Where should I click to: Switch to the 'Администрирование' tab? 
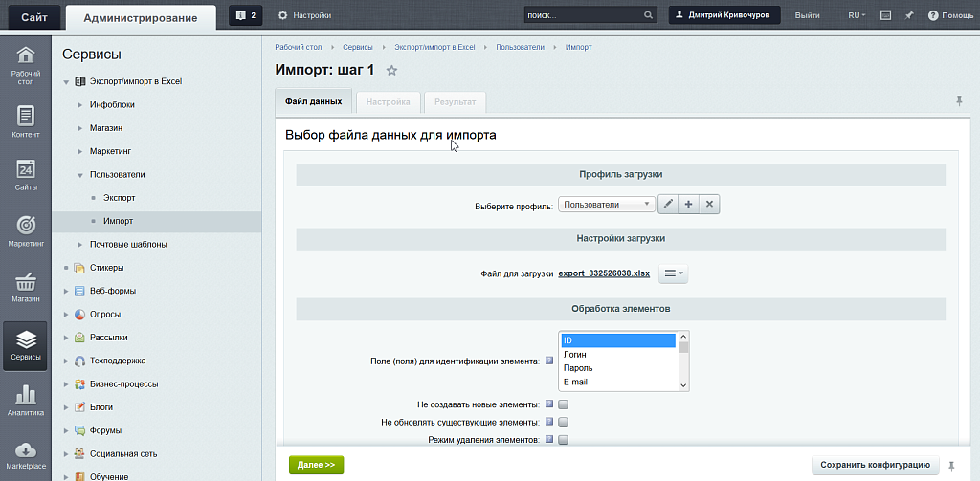tap(140, 17)
